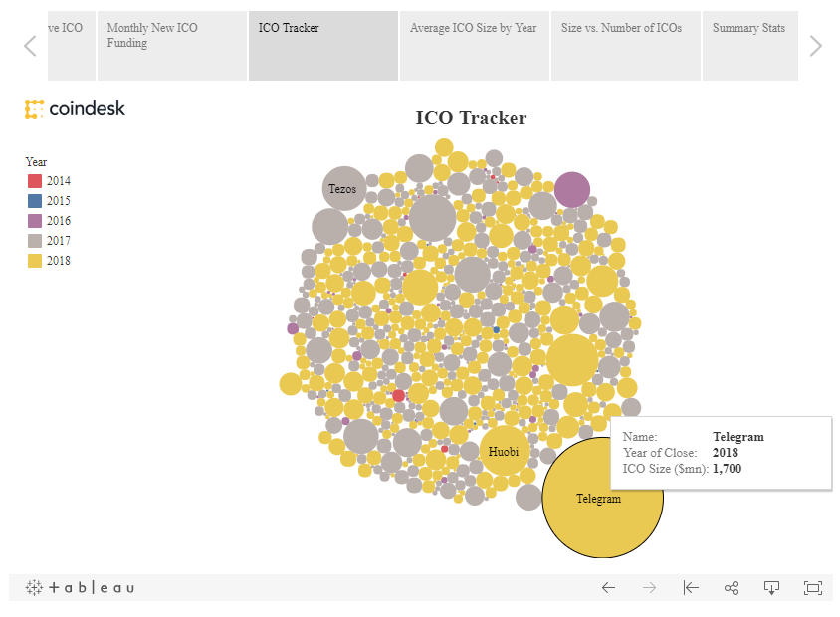
Task: Click the download icon in toolbar
Action: [x=771, y=588]
